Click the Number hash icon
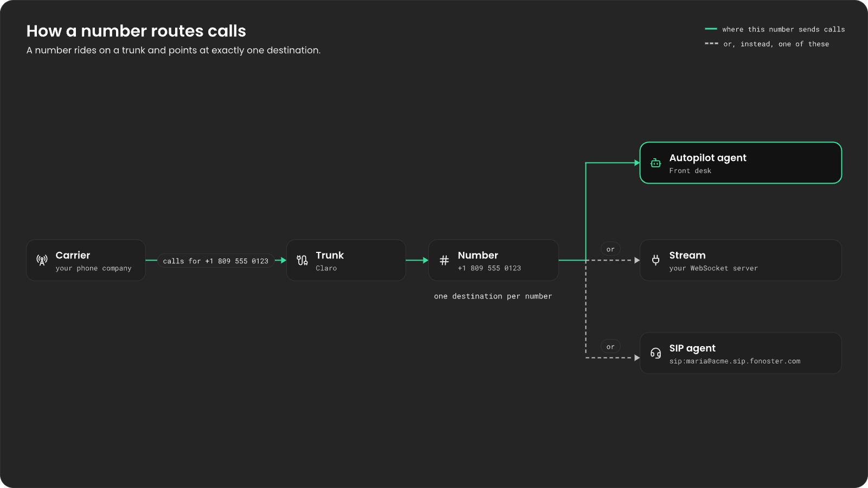Viewport: 868px width, 488px height. click(444, 260)
